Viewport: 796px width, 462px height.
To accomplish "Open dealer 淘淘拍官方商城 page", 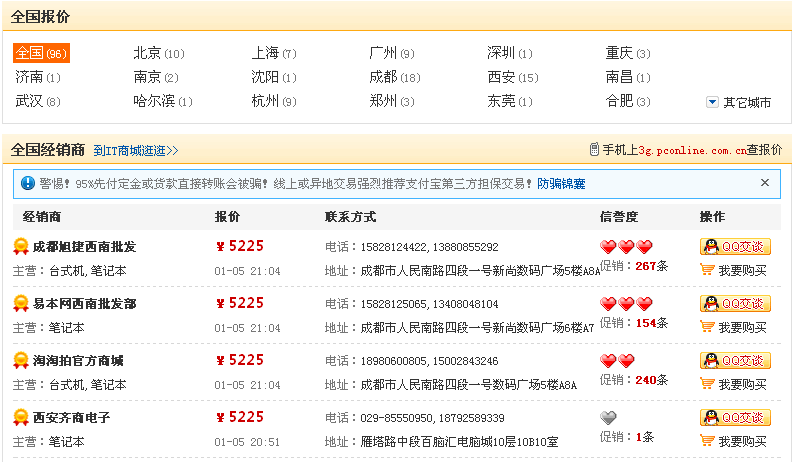I will (x=78, y=361).
